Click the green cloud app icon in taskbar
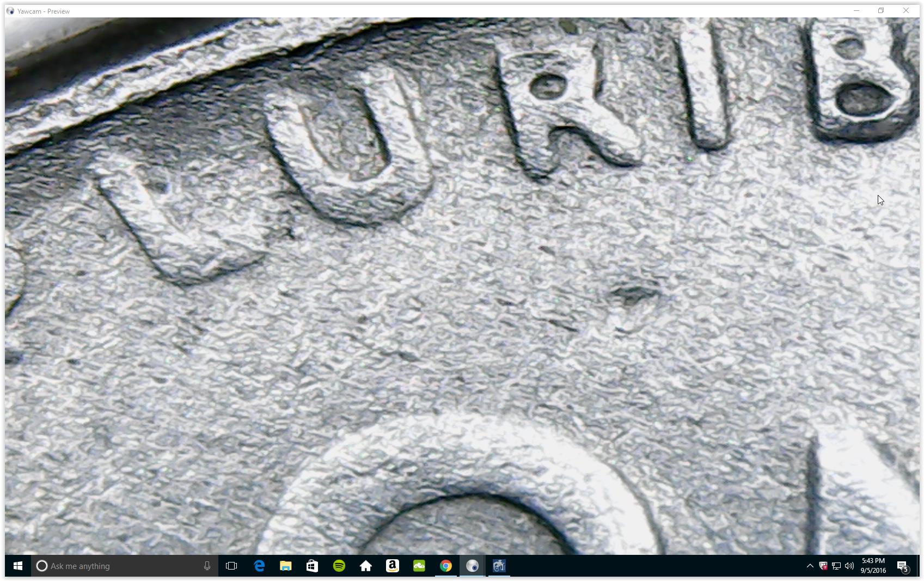Image resolution: width=924 pixels, height=581 pixels. pos(419,566)
